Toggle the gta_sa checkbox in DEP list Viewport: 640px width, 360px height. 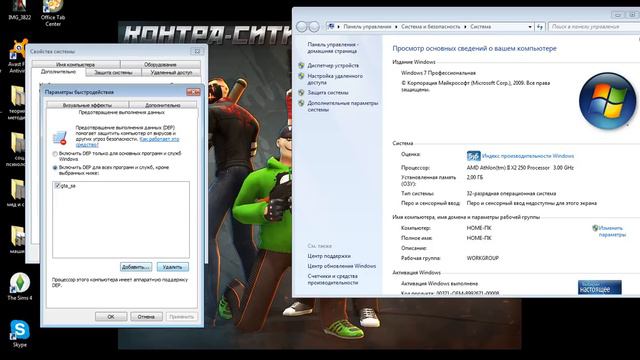[57, 186]
